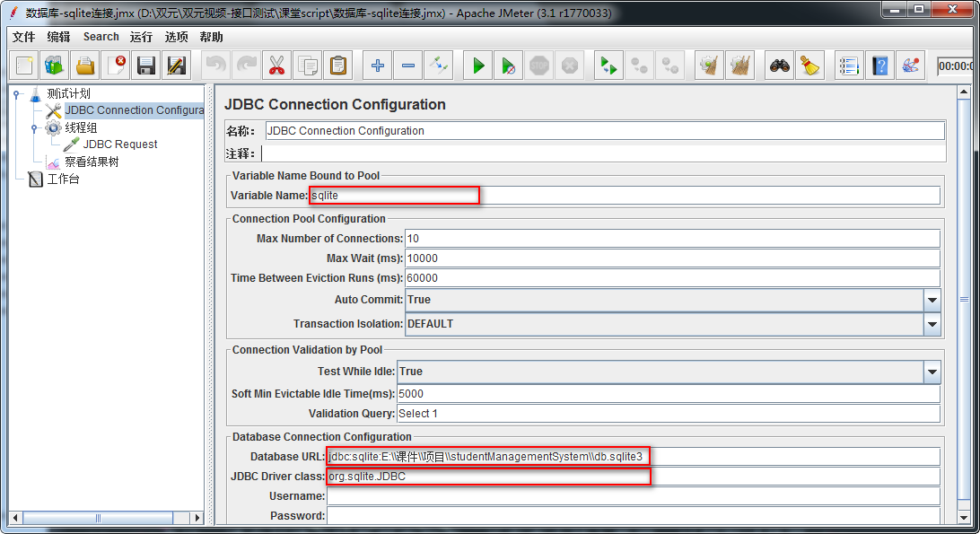Collapse the 线程组 tree node
The height and width of the screenshot is (534, 980).
click(x=34, y=128)
